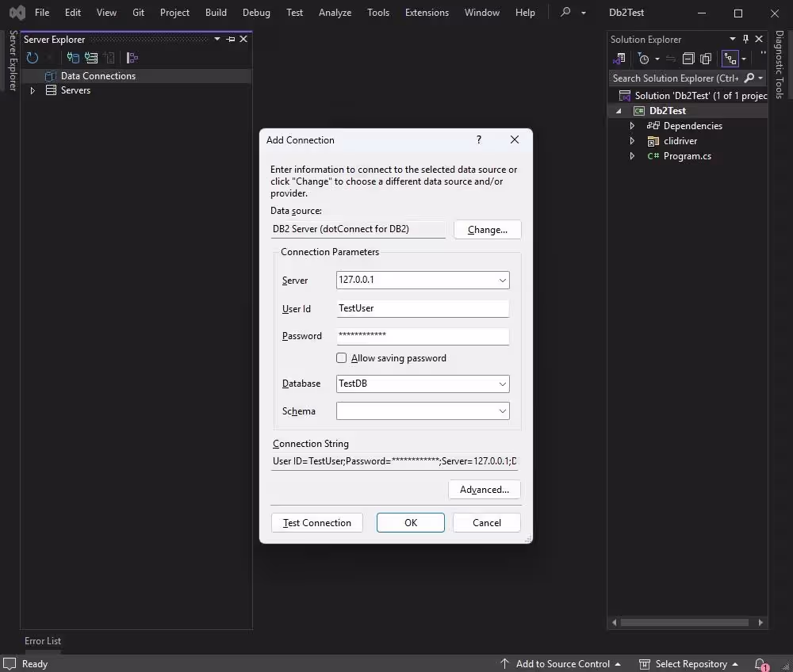
Task: Open the Edit menu
Action: (x=73, y=13)
